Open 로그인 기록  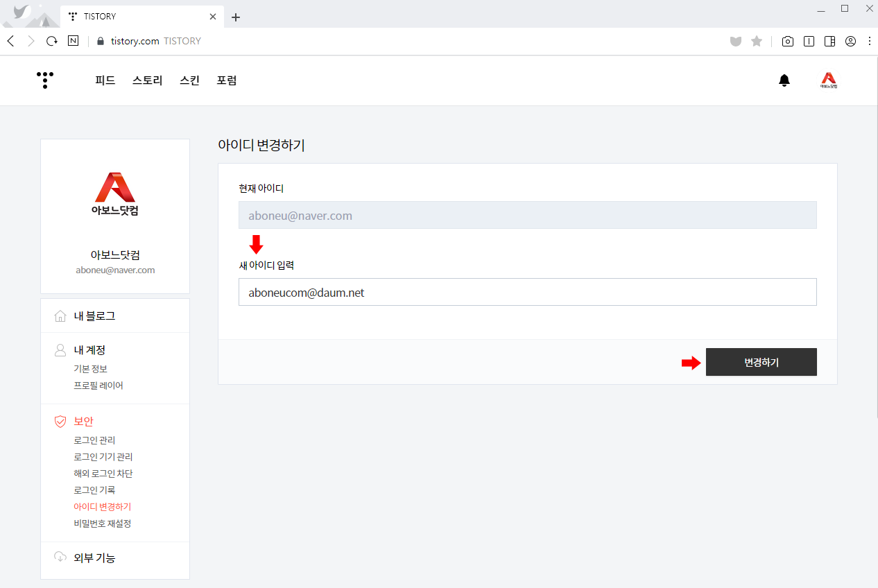pyautogui.click(x=94, y=490)
